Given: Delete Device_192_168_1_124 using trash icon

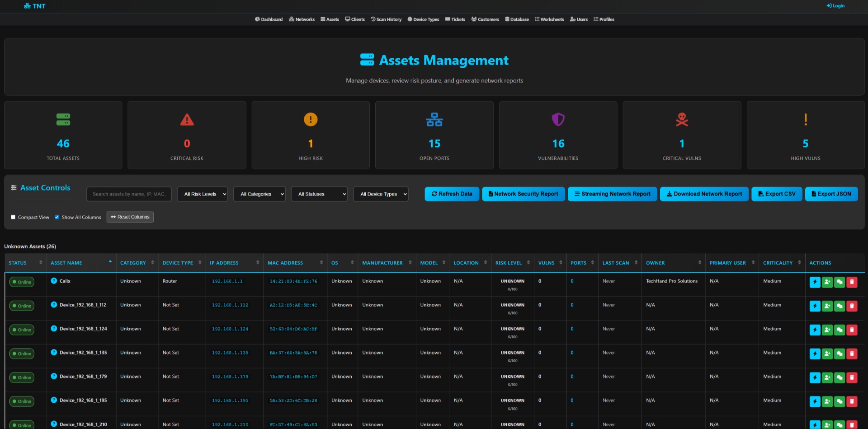Looking at the screenshot, I should 852,330.
